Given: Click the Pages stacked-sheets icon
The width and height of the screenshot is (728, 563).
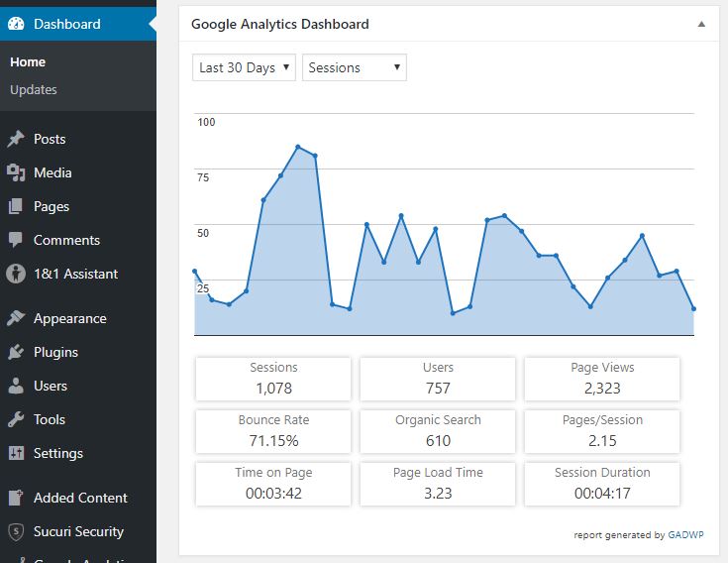Looking at the screenshot, I should 16,206.
